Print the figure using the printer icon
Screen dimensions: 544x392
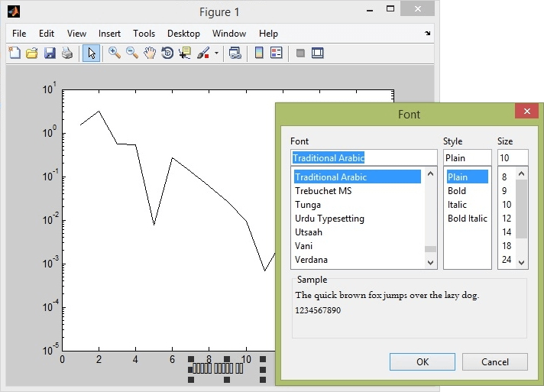point(67,53)
